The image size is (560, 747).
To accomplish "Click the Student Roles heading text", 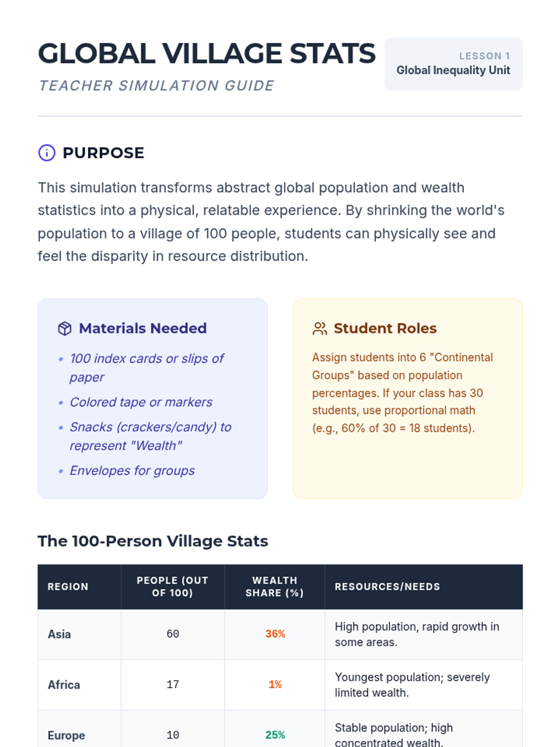I will [385, 329].
